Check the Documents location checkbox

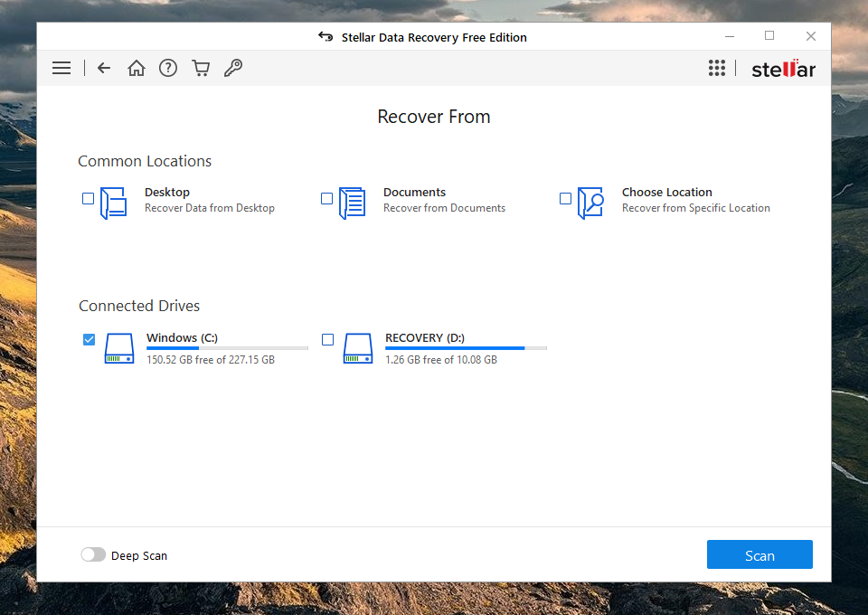click(x=327, y=198)
